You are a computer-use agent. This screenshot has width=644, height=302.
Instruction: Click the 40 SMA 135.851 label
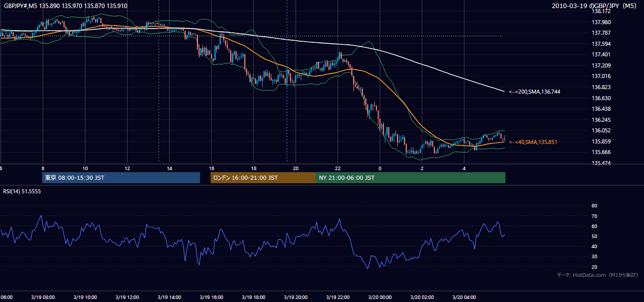tap(533, 142)
